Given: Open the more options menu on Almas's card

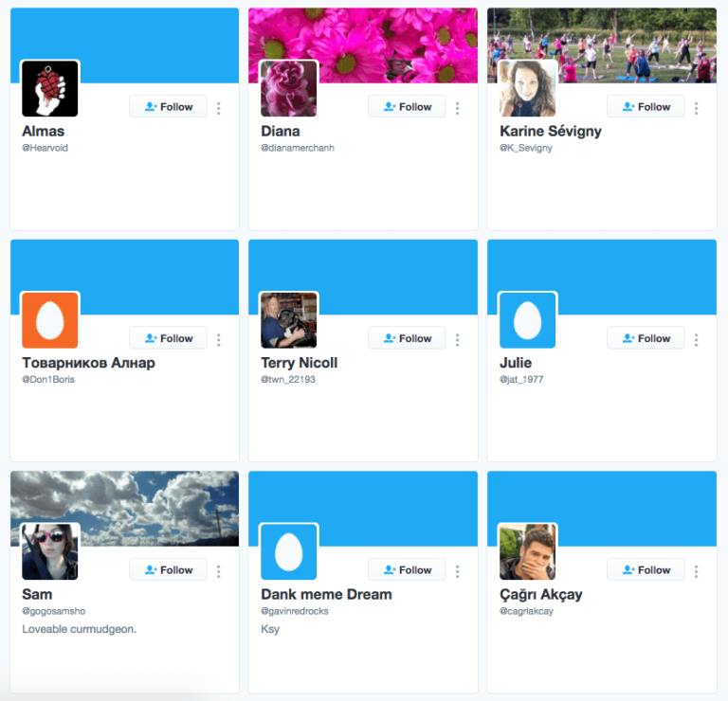Looking at the screenshot, I should [x=218, y=108].
